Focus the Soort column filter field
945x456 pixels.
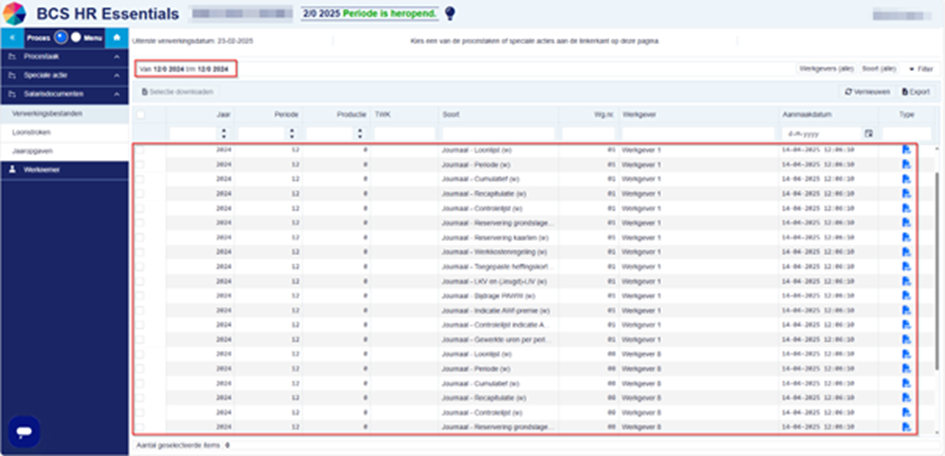pyautogui.click(x=498, y=133)
